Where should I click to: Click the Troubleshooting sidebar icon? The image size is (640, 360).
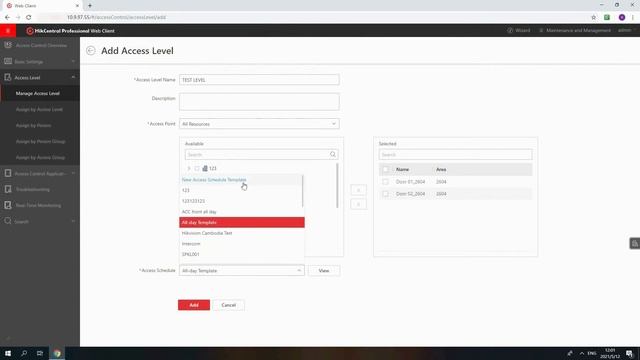point(8,189)
